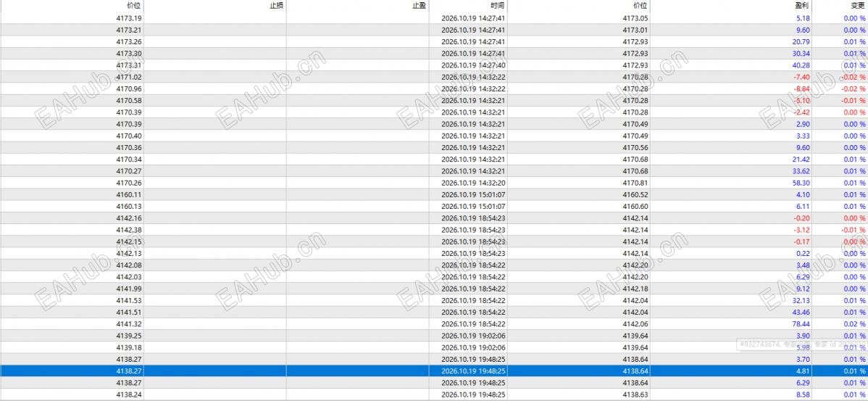Select the price 4170.36 cell
The height and width of the screenshot is (401, 868).
click(x=128, y=147)
